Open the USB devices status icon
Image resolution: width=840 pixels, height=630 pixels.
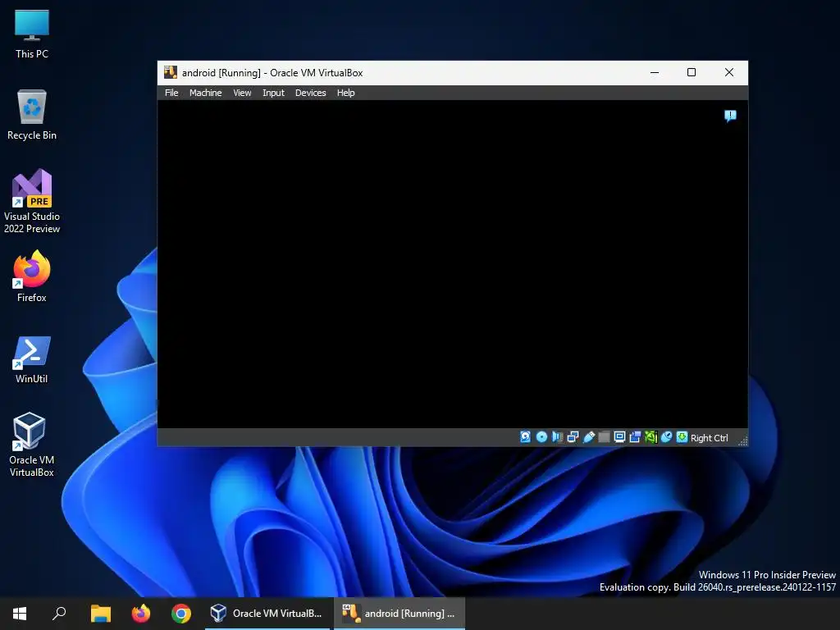[x=588, y=437]
